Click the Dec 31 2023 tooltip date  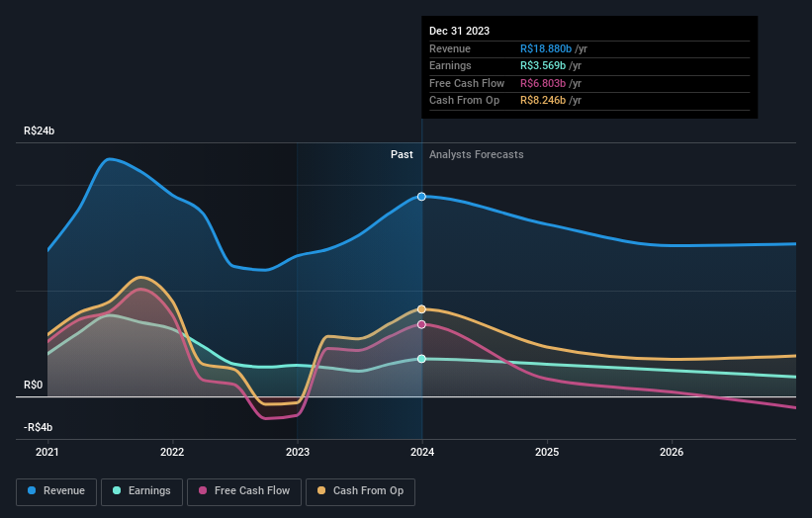pyautogui.click(x=459, y=31)
